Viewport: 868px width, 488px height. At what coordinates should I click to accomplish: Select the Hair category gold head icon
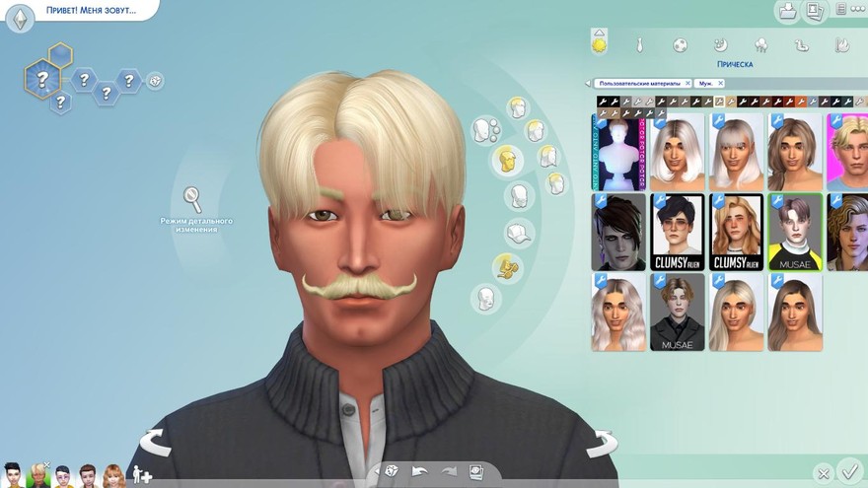click(507, 161)
